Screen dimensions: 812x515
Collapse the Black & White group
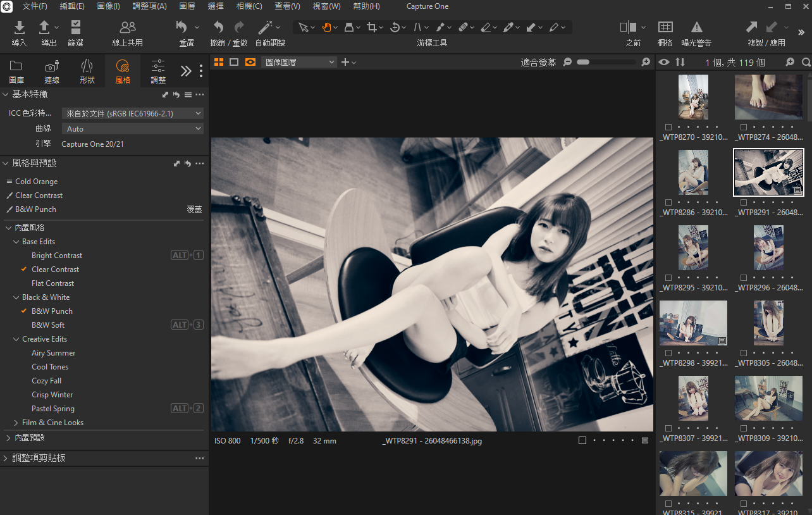(16, 297)
